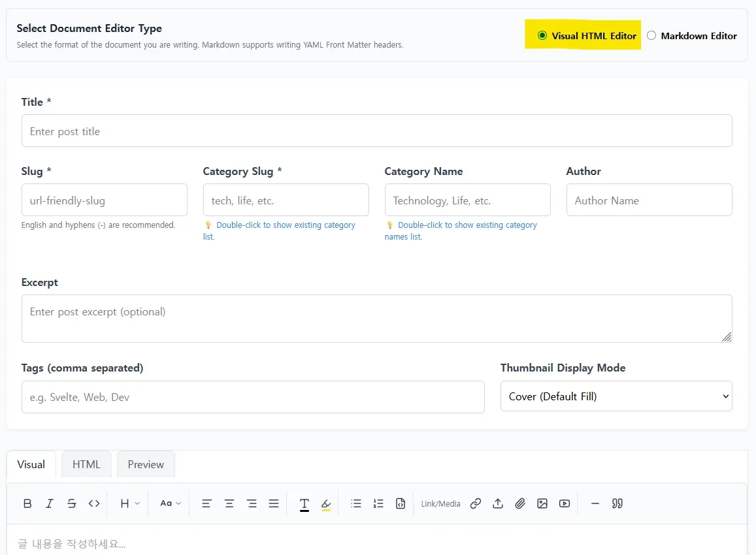Align text right
This screenshot has height=555, width=756.
click(x=252, y=503)
